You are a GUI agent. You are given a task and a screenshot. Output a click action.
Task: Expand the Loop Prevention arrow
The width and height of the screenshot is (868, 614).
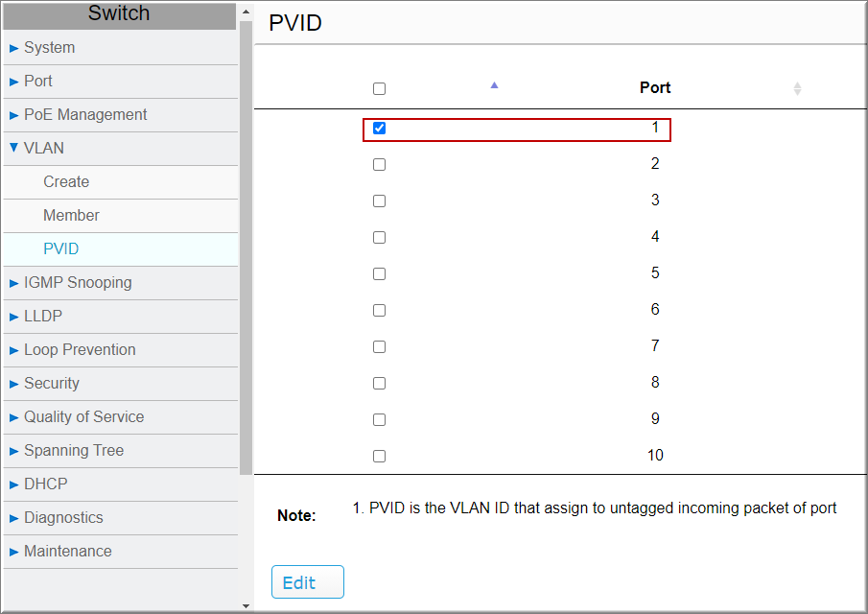(13, 350)
